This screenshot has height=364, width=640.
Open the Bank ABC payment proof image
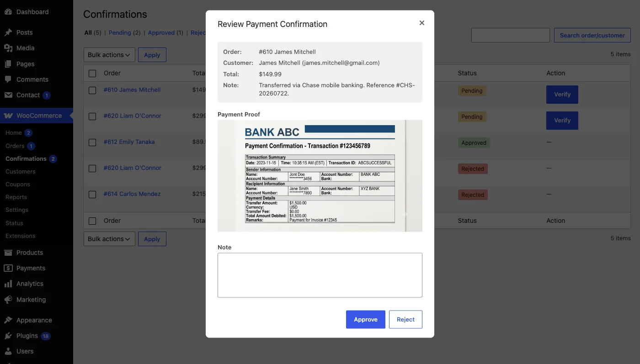coord(320,176)
